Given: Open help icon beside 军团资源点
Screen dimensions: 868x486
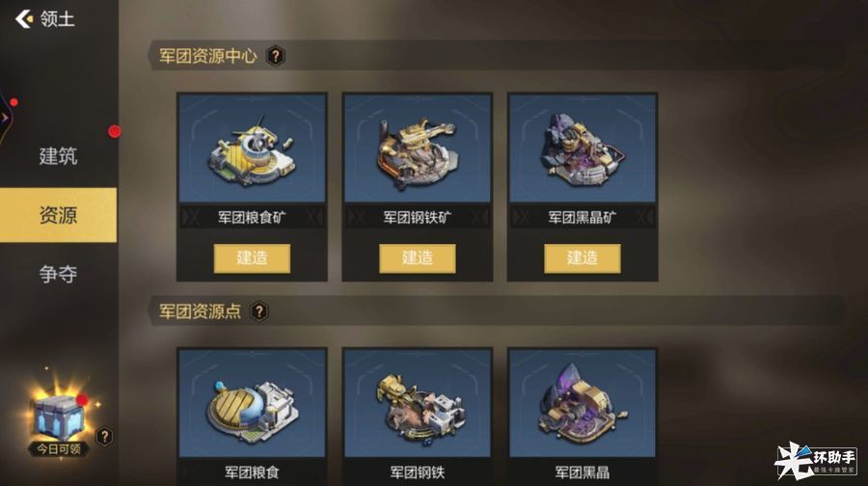Looking at the screenshot, I should (259, 311).
